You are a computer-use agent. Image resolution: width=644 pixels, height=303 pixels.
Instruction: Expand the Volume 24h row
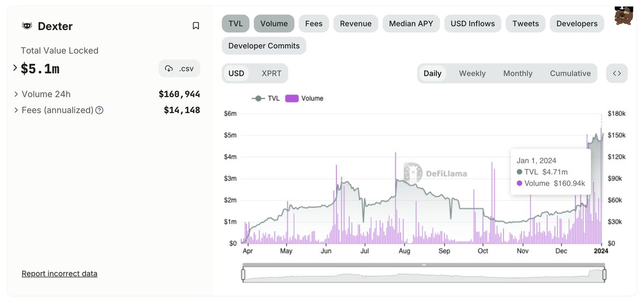point(16,94)
